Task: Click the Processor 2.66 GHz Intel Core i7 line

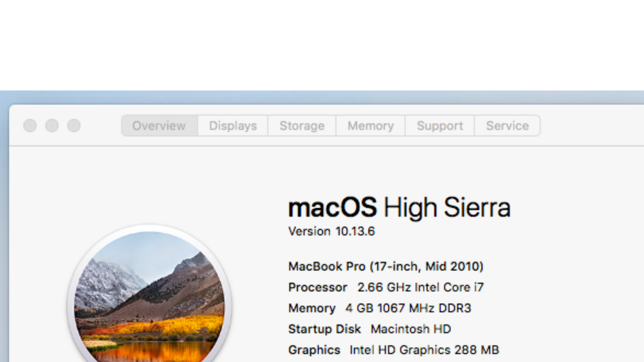Action: pyautogui.click(x=386, y=288)
